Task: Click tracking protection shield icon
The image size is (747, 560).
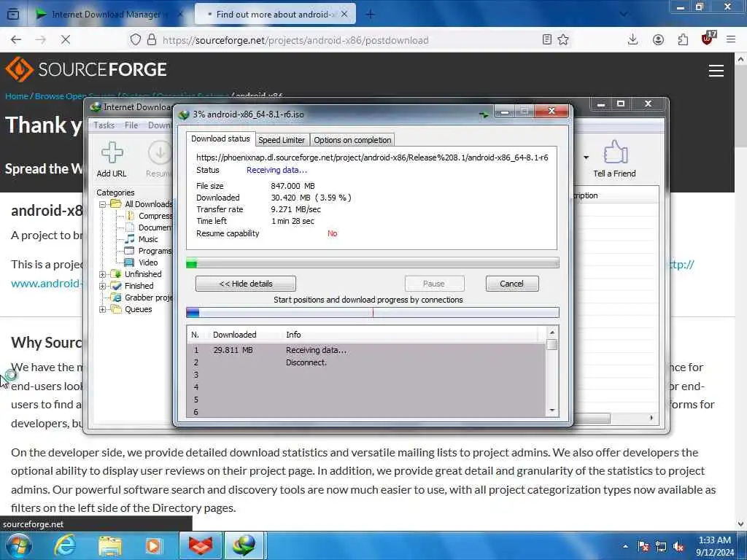Action: pyautogui.click(x=135, y=39)
